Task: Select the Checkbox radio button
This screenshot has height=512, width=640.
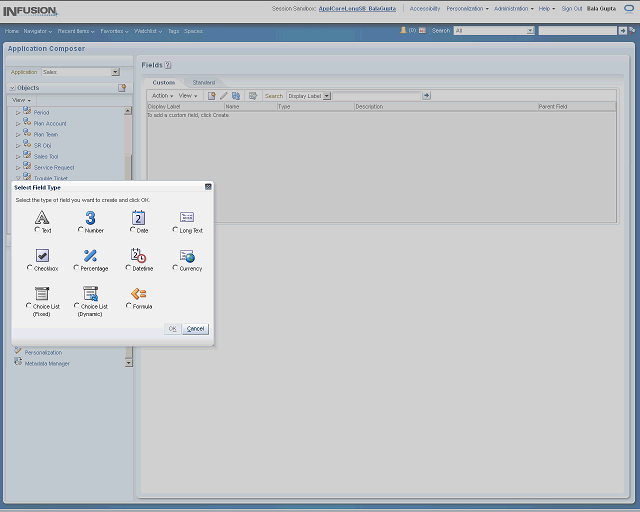Action: click(x=29, y=268)
